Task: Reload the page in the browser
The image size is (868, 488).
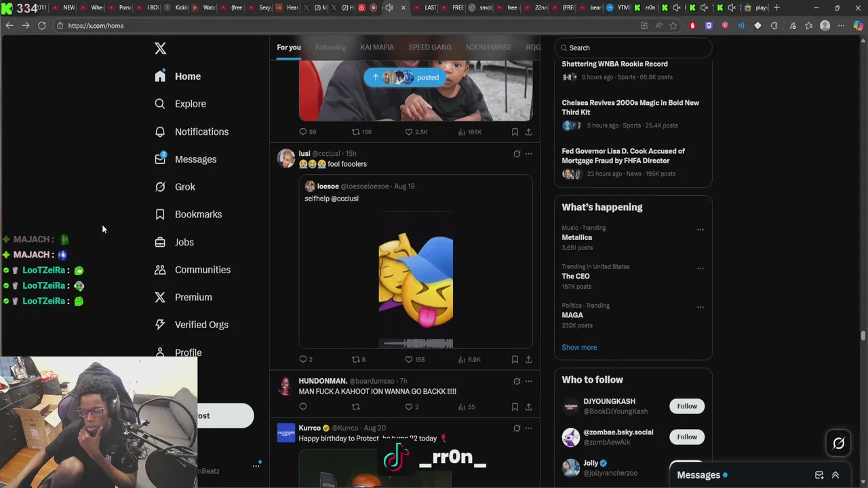Action: tap(41, 26)
